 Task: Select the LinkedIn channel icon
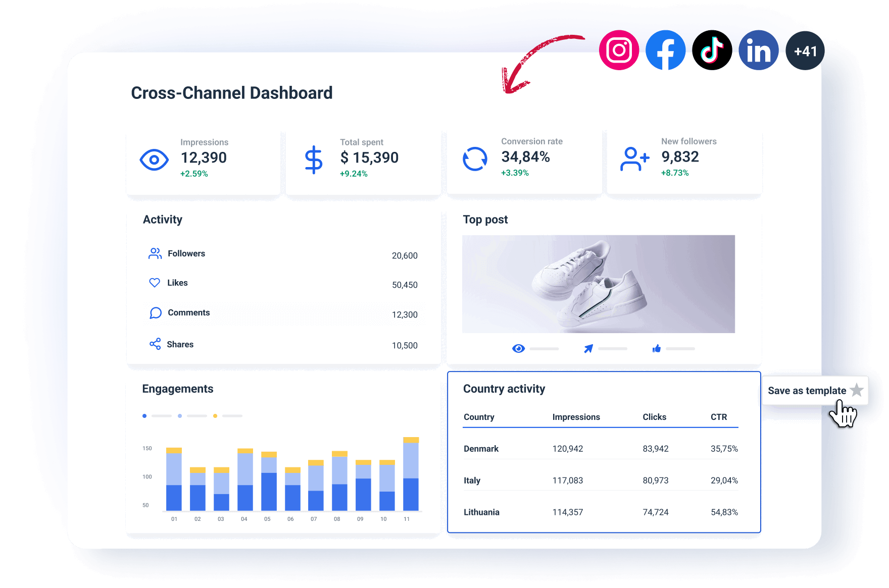(758, 50)
